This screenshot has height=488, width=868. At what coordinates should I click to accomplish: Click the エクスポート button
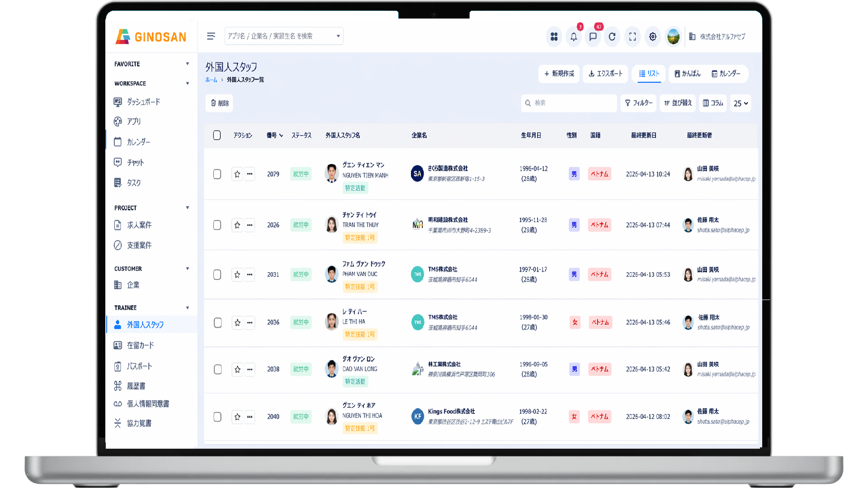pos(605,74)
